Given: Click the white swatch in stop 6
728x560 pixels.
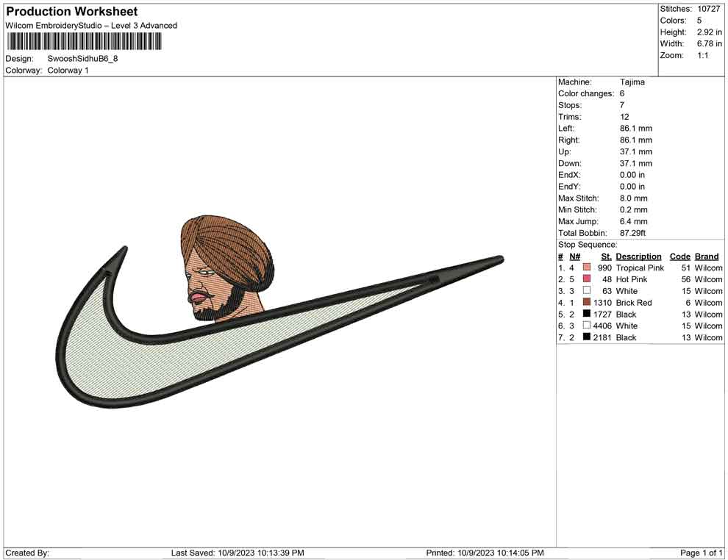Looking at the screenshot, I should [587, 326].
